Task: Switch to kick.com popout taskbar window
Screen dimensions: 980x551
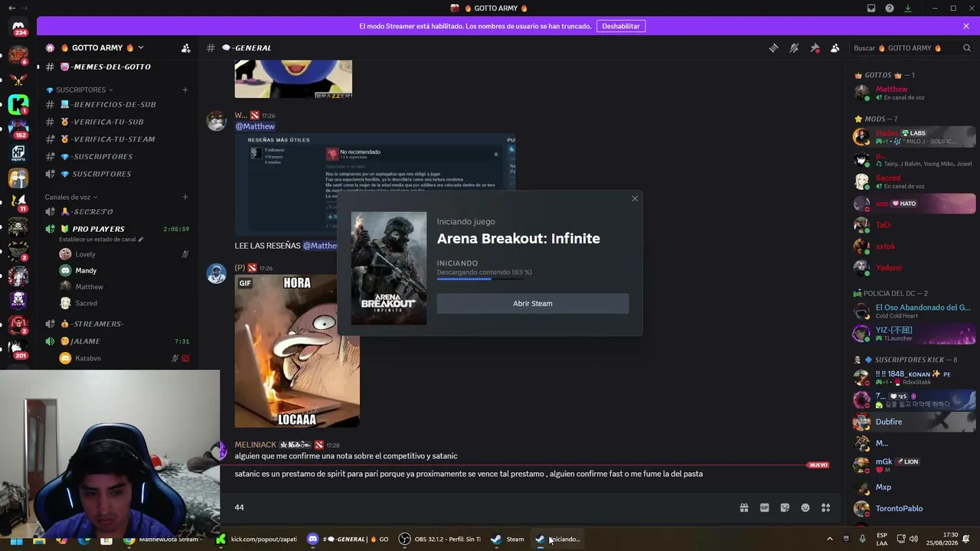Action: [x=256, y=540]
